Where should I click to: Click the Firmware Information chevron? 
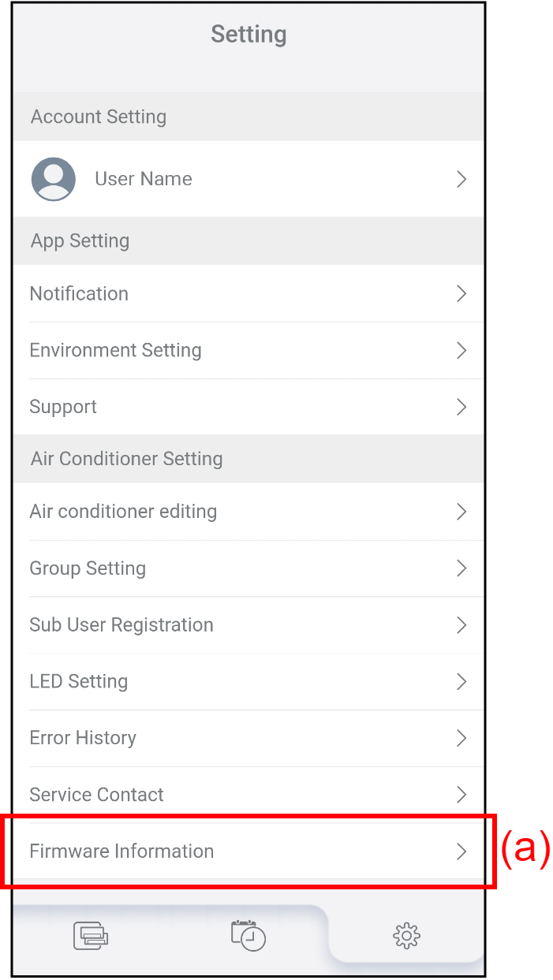coord(461,851)
